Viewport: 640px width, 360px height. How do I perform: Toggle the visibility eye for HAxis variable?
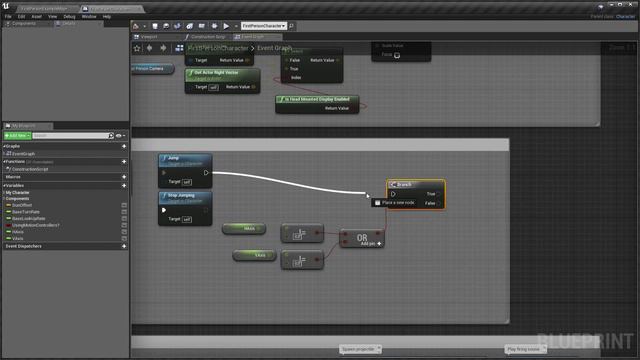124,232
